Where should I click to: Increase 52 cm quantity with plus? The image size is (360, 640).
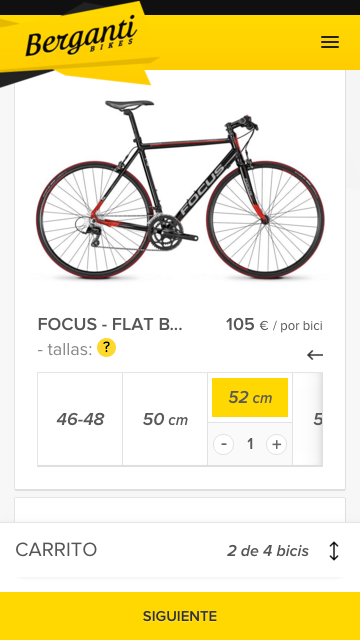(x=276, y=444)
